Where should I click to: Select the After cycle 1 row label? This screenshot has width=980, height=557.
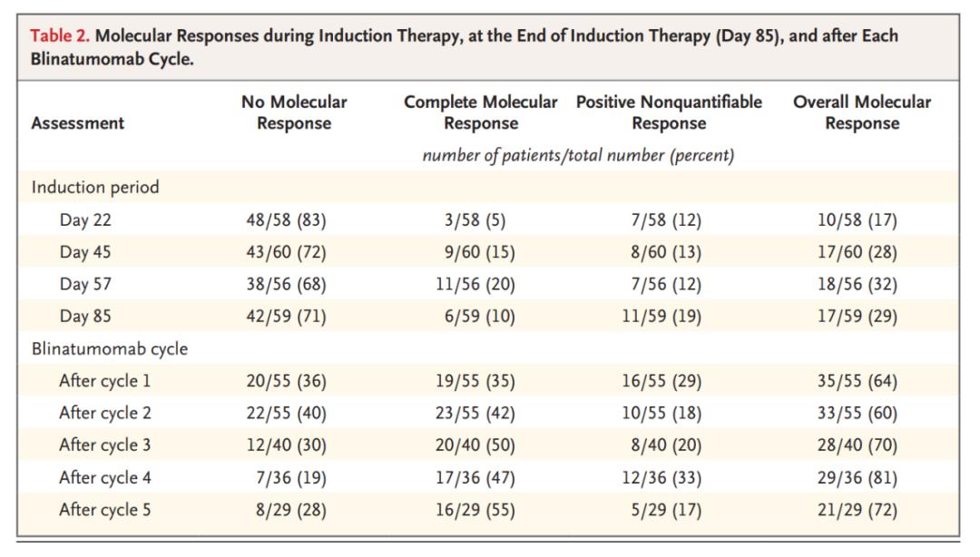click(x=104, y=381)
